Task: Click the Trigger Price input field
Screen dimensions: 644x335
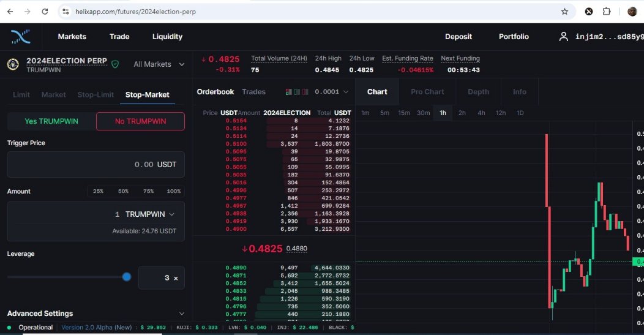Action: tap(95, 164)
